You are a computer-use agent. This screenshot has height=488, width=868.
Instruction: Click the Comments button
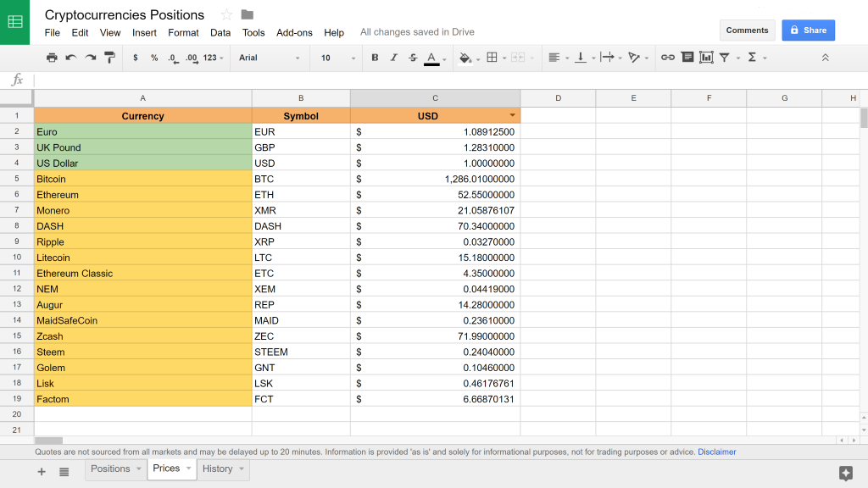tap(747, 30)
